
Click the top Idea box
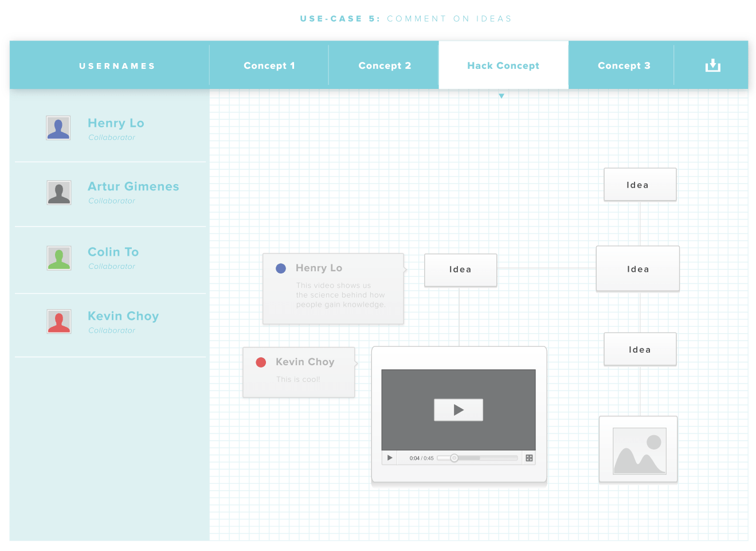pyautogui.click(x=640, y=185)
